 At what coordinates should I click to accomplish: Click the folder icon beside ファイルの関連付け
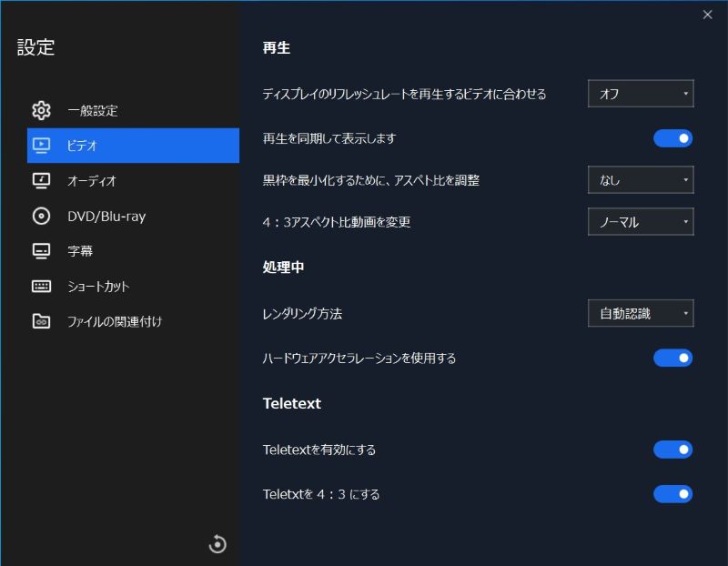click(41, 322)
